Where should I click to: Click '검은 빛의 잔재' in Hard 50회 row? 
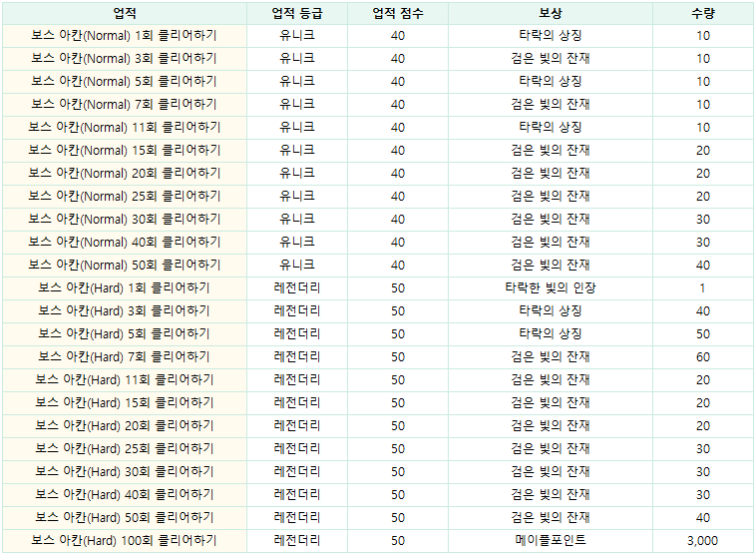tap(551, 517)
